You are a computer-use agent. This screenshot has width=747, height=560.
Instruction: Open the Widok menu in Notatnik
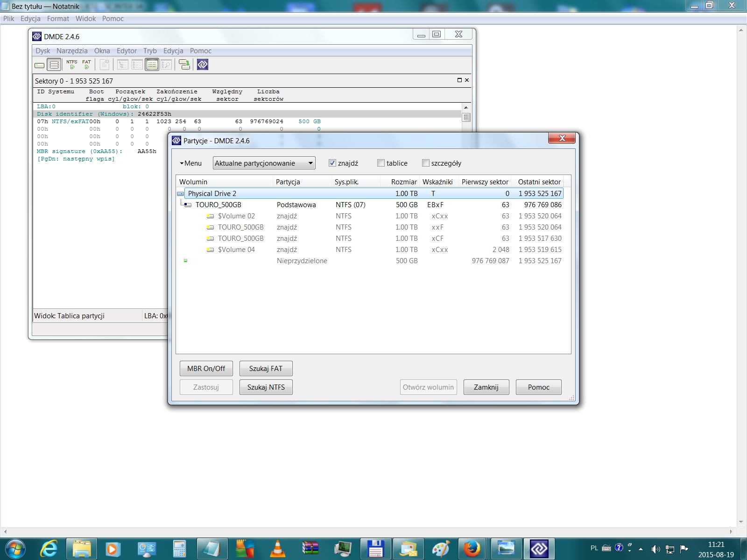click(86, 19)
